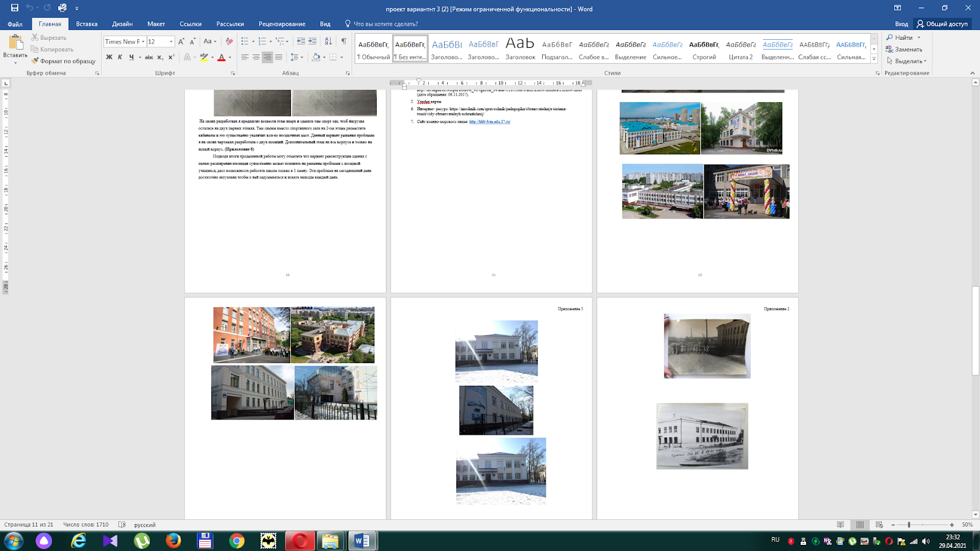Toggle strikethrough text
Screen dimensions: 980x551
(149, 57)
